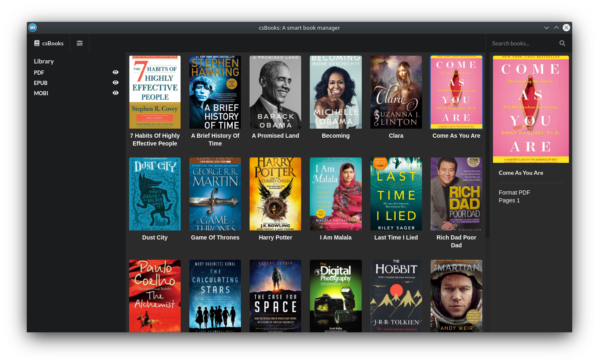This screenshot has width=599, height=364.
Task: Open the Clara book cover
Action: tap(396, 92)
